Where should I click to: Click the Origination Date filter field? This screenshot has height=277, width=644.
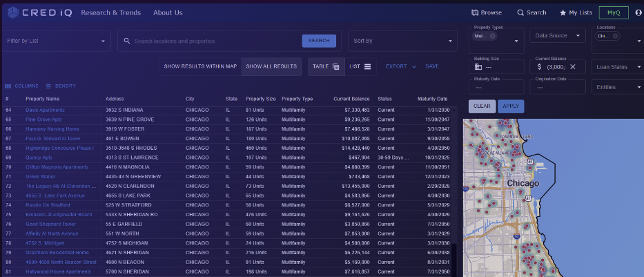tap(557, 87)
